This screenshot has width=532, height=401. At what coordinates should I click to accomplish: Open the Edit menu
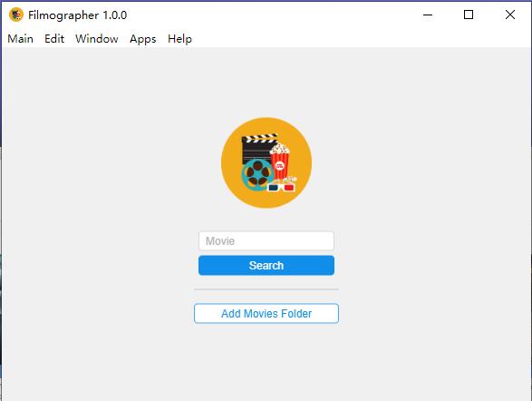point(54,39)
